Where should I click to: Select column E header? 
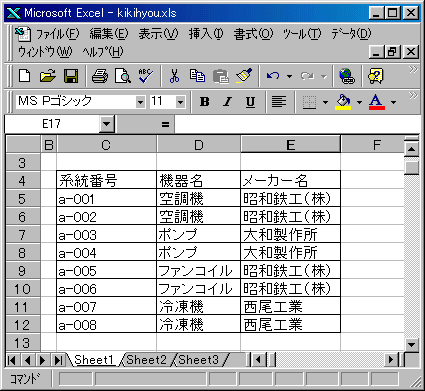point(290,145)
